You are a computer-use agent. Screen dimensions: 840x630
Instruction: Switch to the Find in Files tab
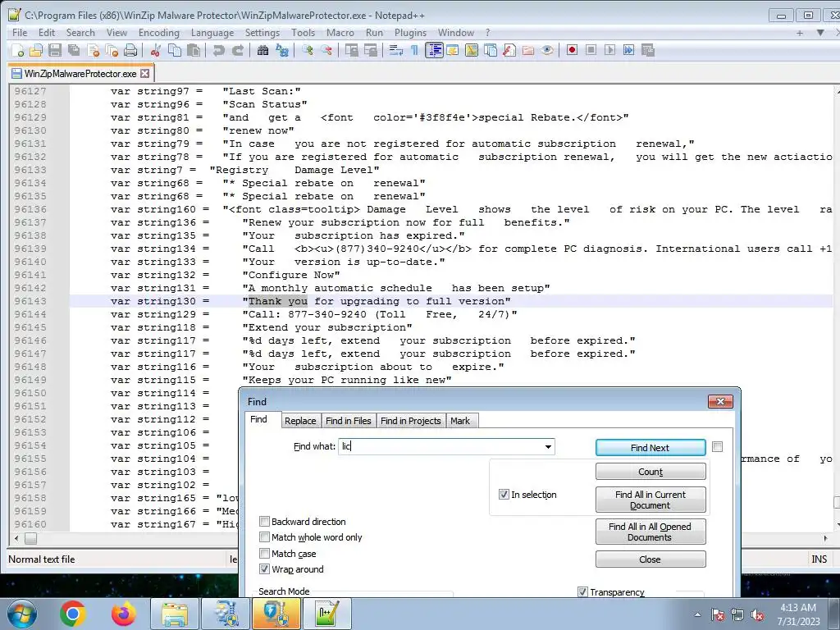pyautogui.click(x=348, y=421)
